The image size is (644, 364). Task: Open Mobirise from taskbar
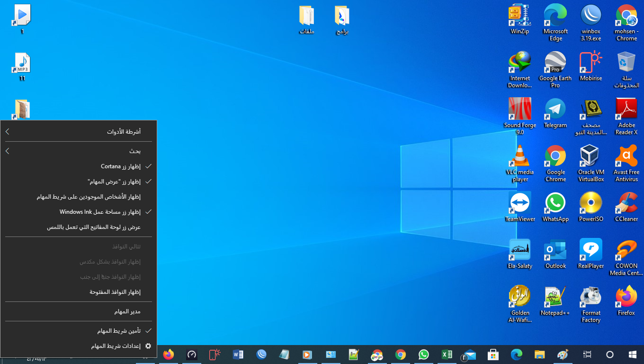pos(215,355)
